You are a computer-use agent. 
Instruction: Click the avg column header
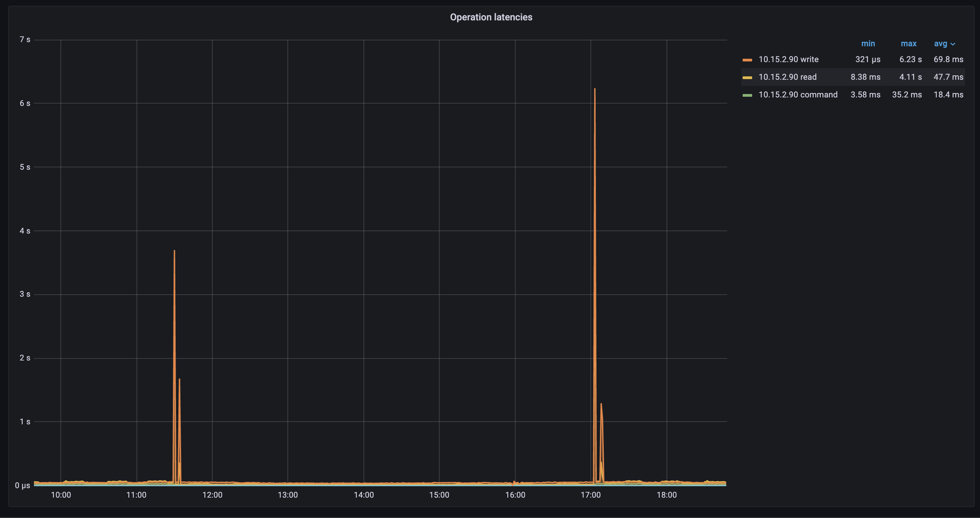pyautogui.click(x=940, y=44)
